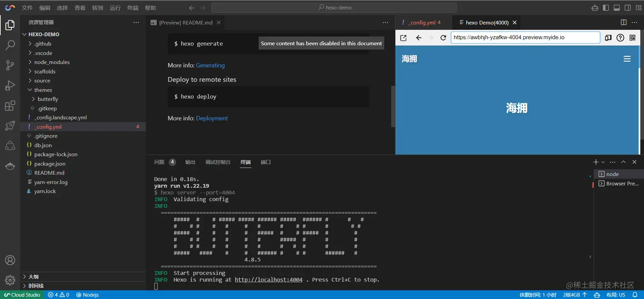Open more actions in preview editor group
Viewport: 644px width, 299px height.
point(635,22)
